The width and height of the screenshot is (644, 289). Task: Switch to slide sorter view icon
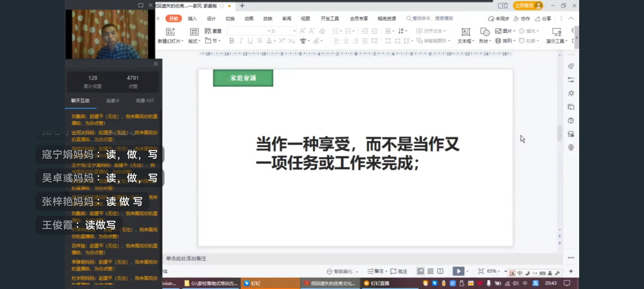pyautogui.click(x=431, y=271)
